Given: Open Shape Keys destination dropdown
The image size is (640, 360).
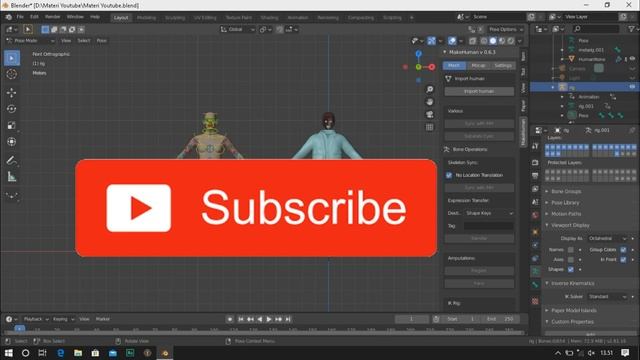Looking at the screenshot, I should pyautogui.click(x=489, y=213).
